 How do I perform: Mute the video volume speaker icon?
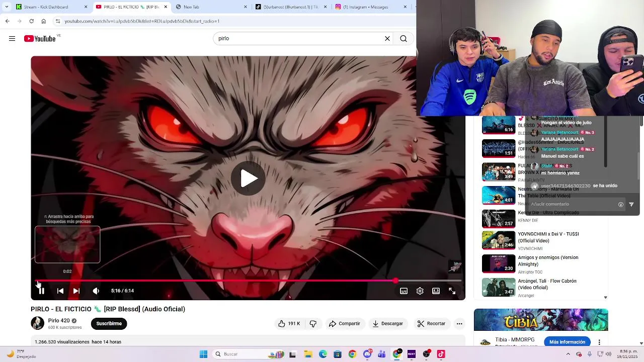click(x=96, y=291)
